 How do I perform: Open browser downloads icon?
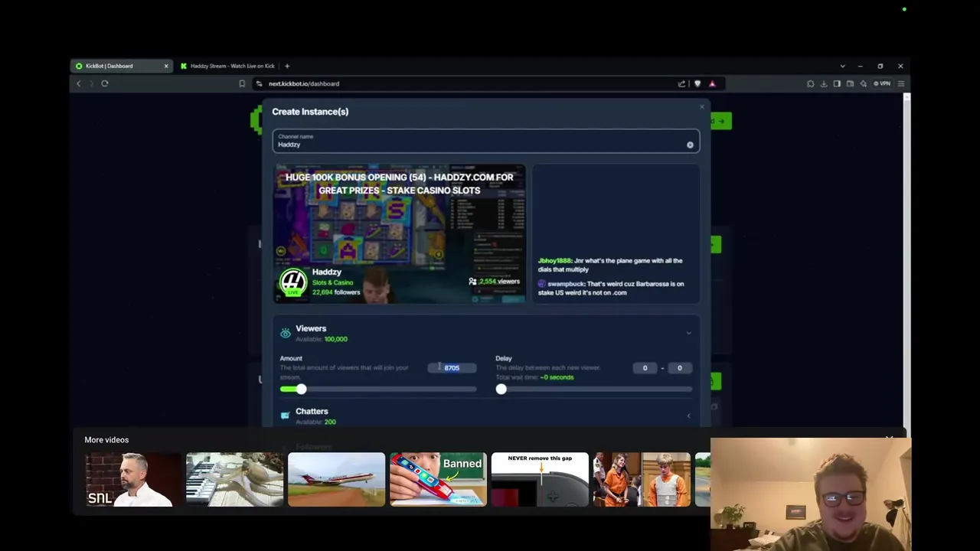(x=824, y=83)
